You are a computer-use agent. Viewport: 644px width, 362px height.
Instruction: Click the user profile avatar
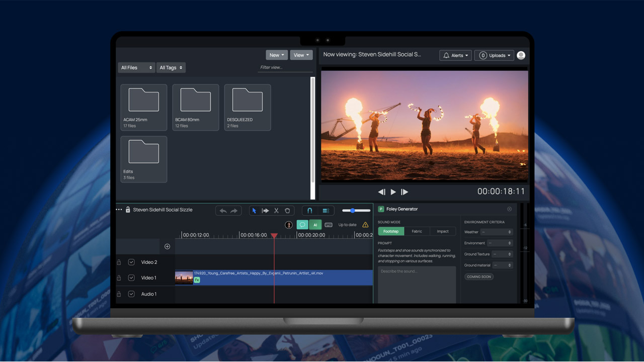click(x=521, y=55)
